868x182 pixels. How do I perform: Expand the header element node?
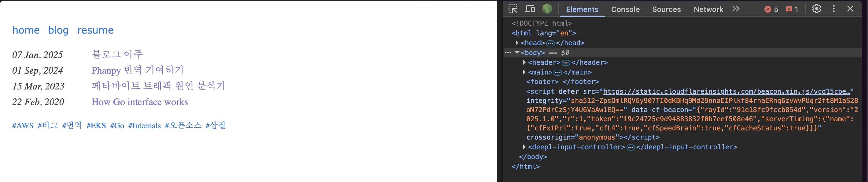pos(524,63)
